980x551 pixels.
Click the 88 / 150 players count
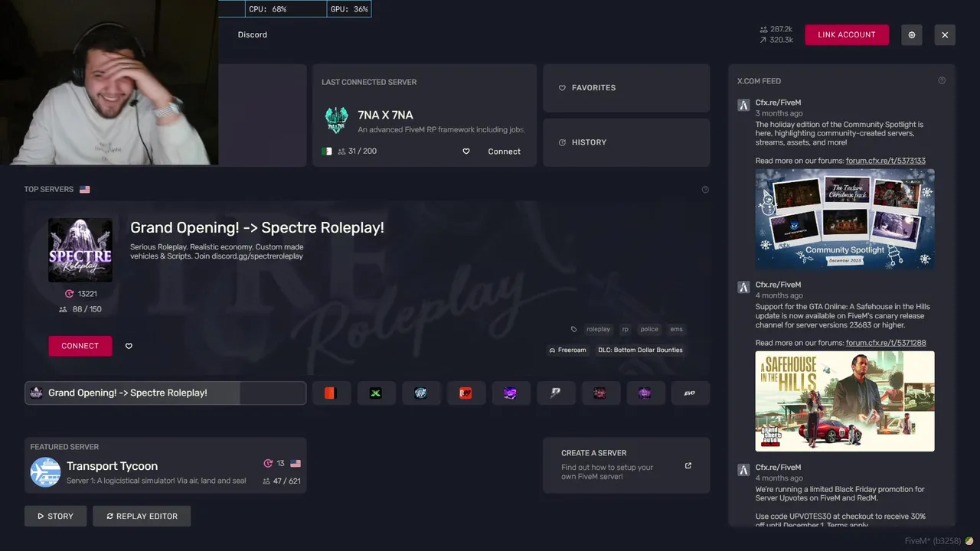[80, 309]
